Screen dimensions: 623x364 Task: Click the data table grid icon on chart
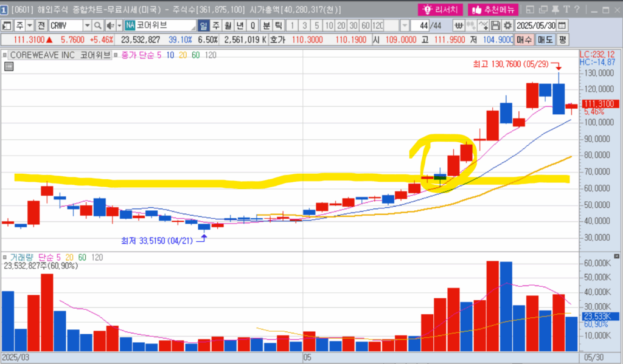(9, 67)
